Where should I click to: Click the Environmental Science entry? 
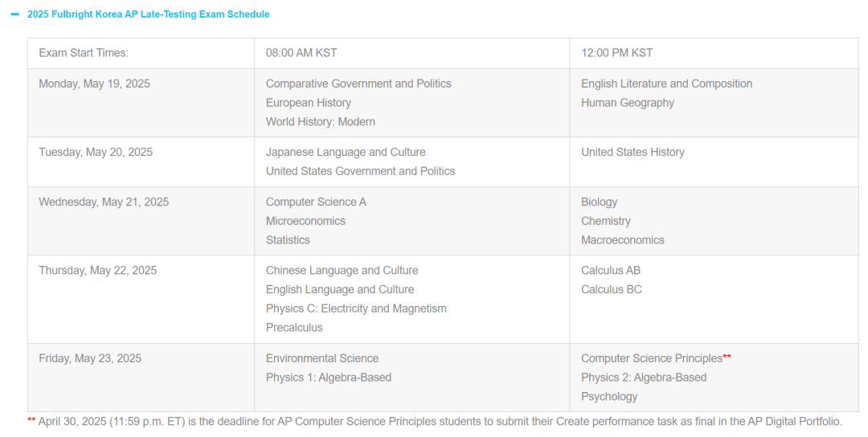tap(322, 358)
